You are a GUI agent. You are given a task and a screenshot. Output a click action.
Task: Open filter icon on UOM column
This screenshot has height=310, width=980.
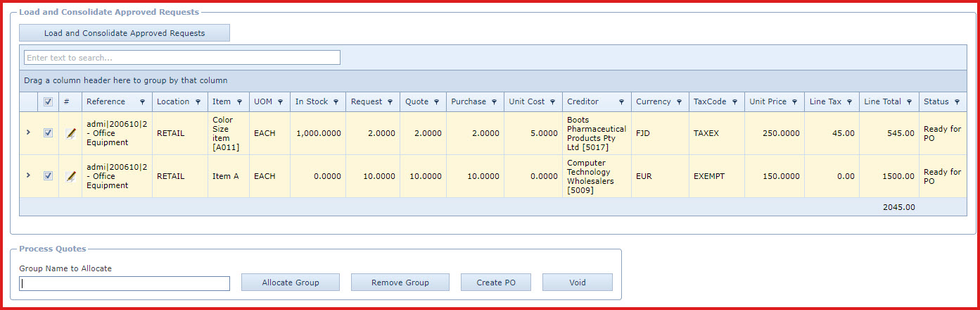tap(280, 102)
